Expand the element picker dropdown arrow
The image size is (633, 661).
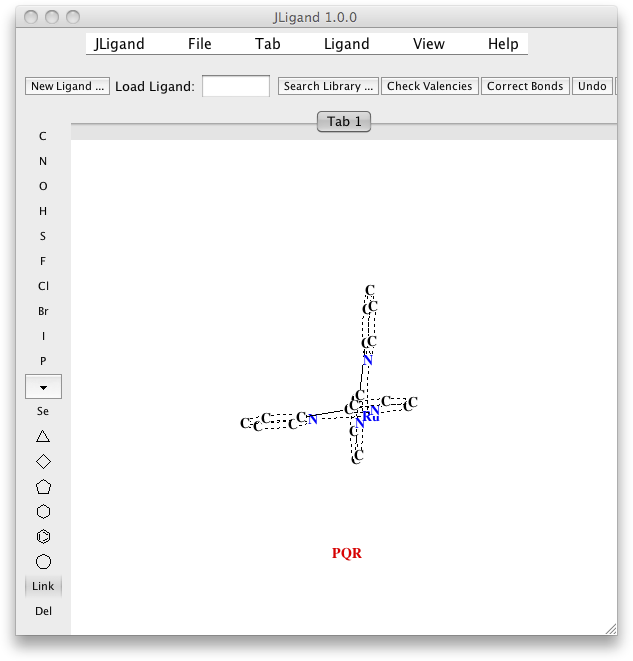tap(43, 386)
